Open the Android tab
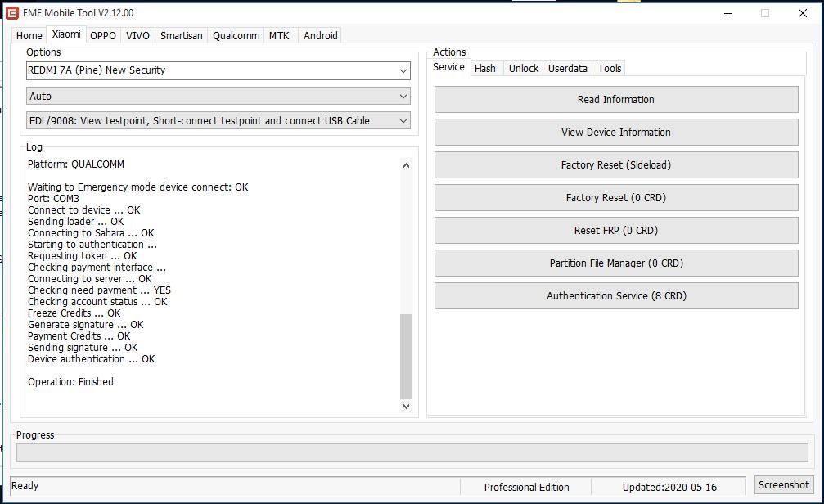Screen dimensions: 824x504 [321, 36]
